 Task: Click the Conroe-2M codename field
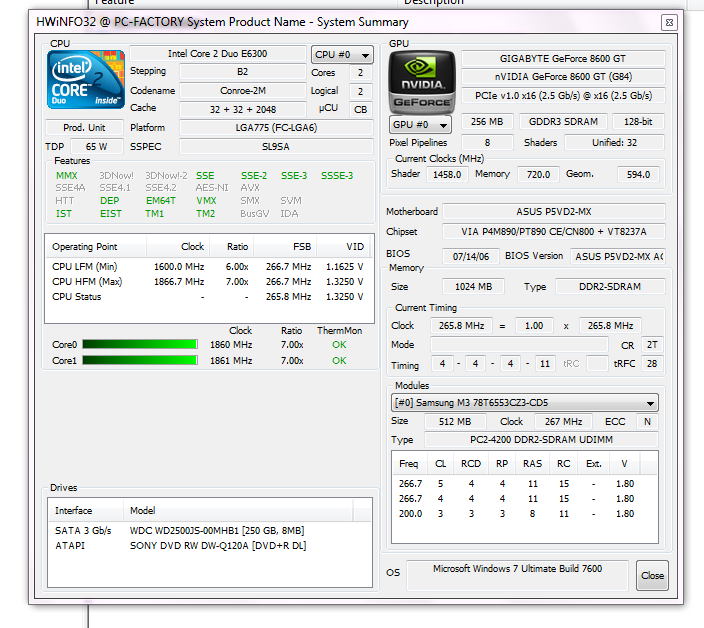(x=243, y=91)
